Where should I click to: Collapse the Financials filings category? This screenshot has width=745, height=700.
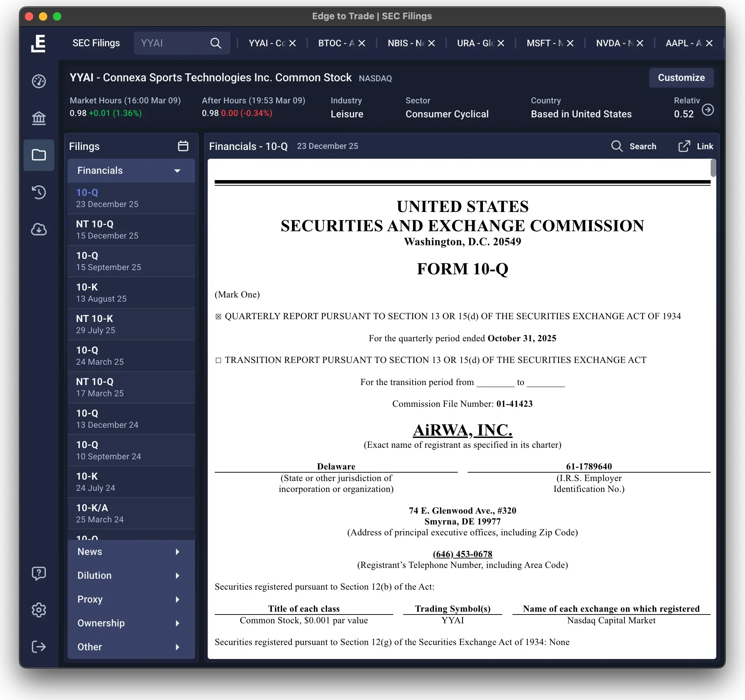(x=177, y=171)
